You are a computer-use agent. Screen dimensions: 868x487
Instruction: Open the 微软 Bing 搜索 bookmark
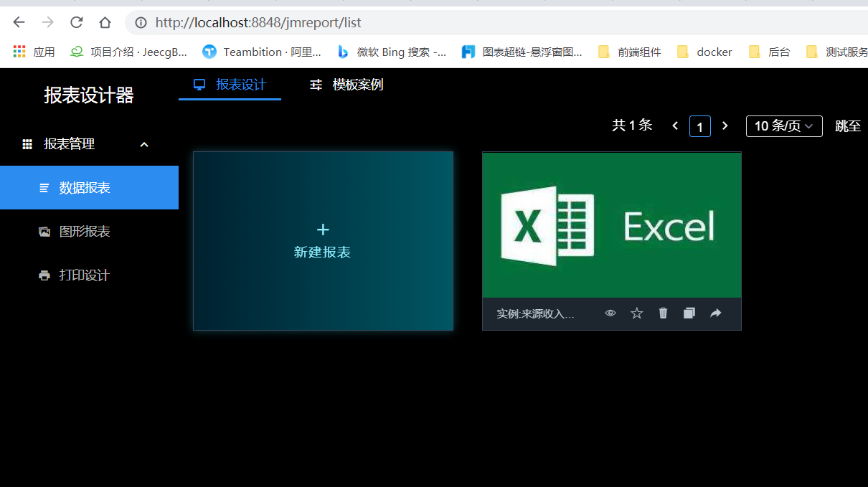click(x=392, y=52)
